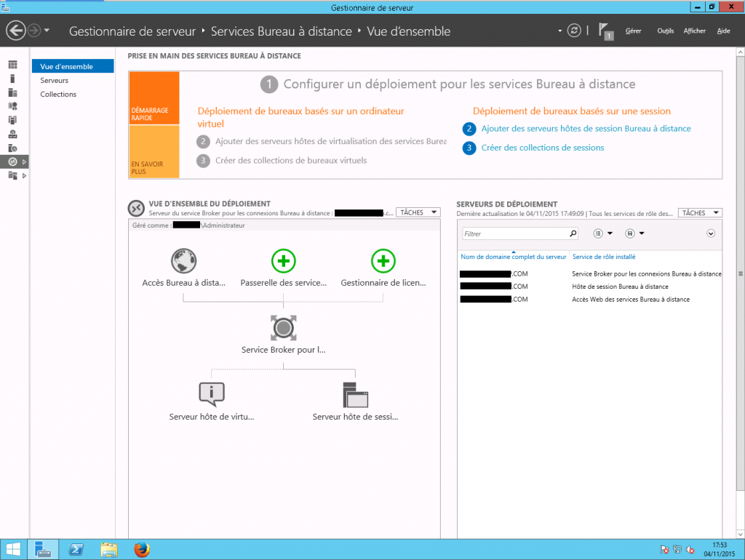Click the notifications flag icon
The height and width of the screenshot is (560, 745).
603,30
